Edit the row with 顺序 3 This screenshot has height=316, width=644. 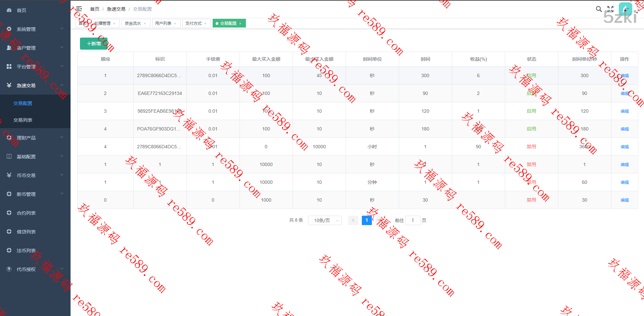pos(625,111)
